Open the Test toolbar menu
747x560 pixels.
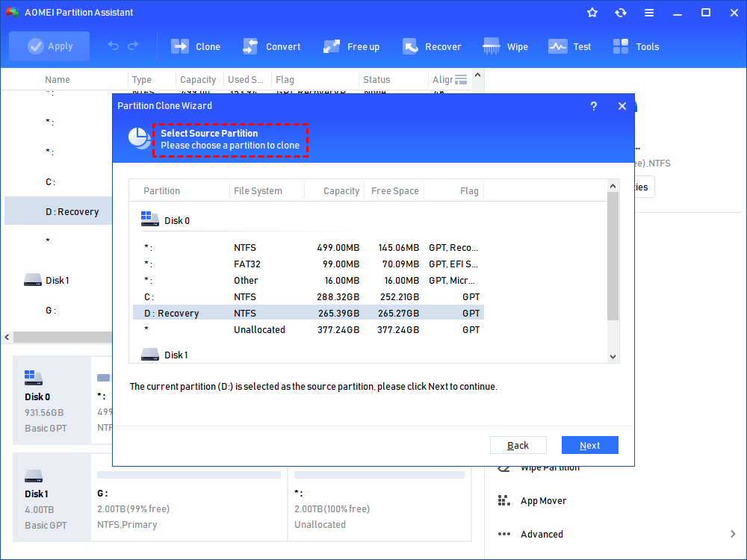click(569, 46)
